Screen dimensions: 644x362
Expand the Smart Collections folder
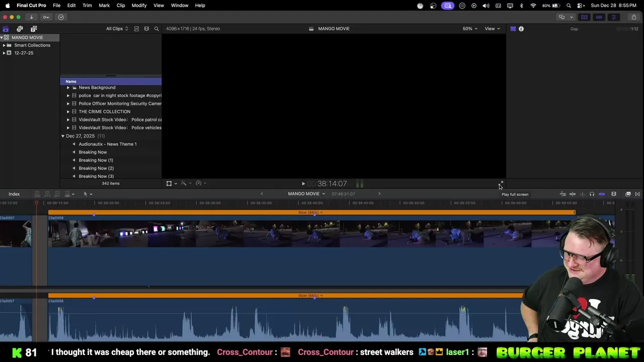pos(4,45)
